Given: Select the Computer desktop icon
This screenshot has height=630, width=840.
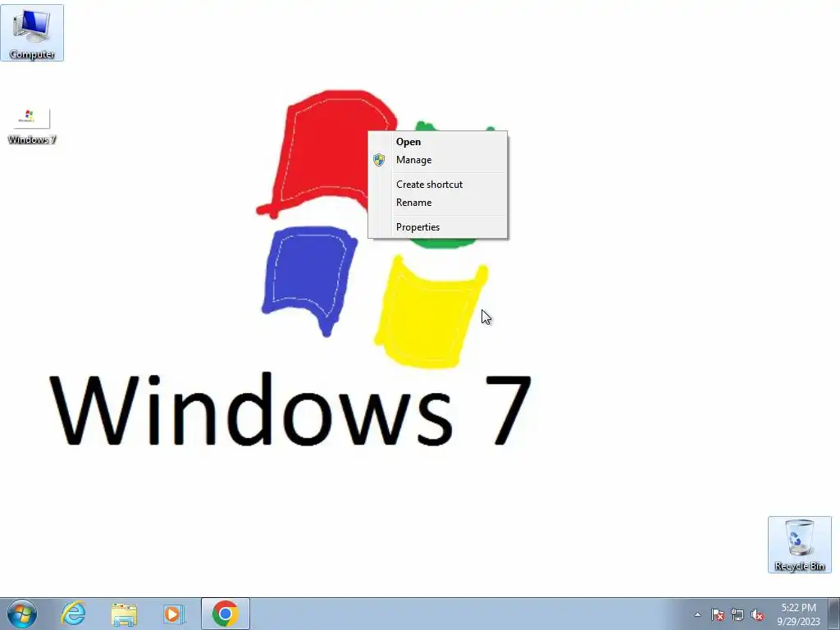Looking at the screenshot, I should [32, 33].
